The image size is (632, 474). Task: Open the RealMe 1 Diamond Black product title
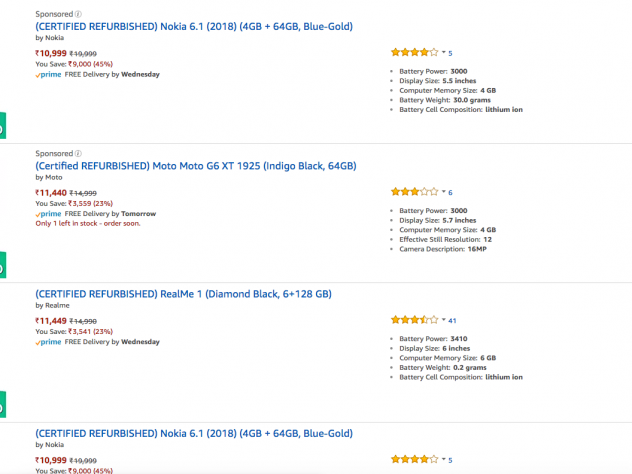tap(183, 294)
